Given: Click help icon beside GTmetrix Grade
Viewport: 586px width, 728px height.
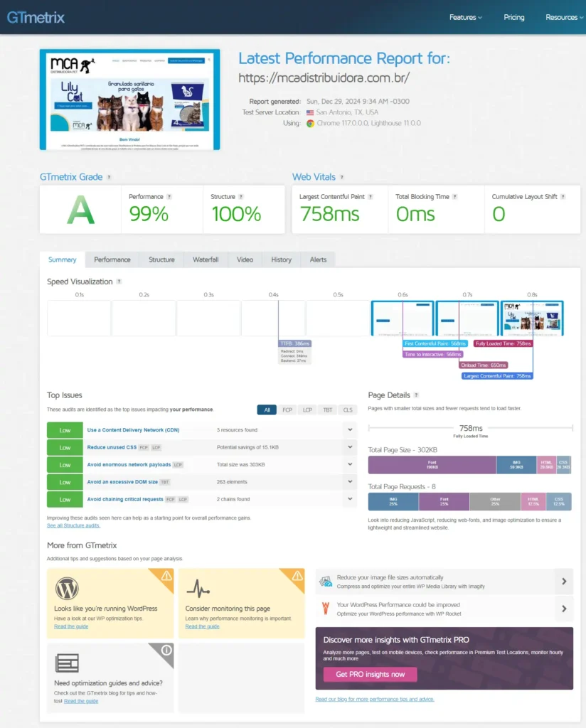Looking at the screenshot, I should (x=109, y=177).
